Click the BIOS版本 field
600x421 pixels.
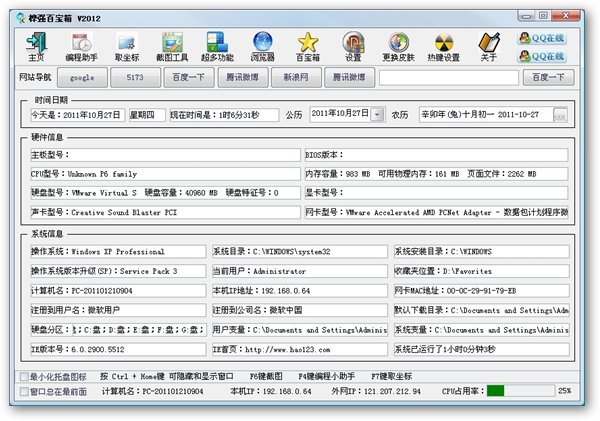click(436, 155)
